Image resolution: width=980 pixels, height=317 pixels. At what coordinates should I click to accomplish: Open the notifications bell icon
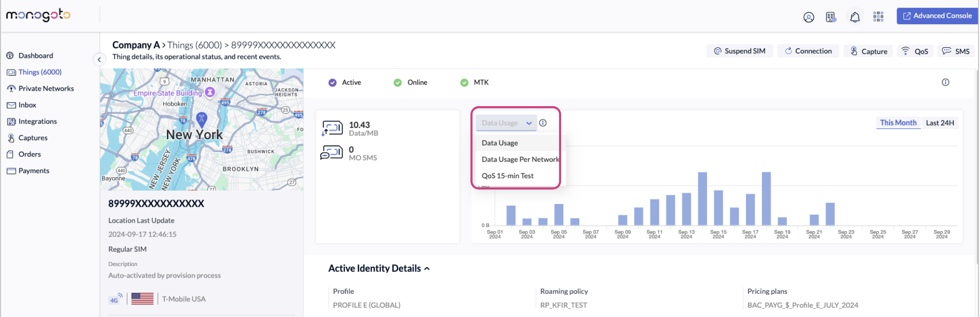click(855, 17)
